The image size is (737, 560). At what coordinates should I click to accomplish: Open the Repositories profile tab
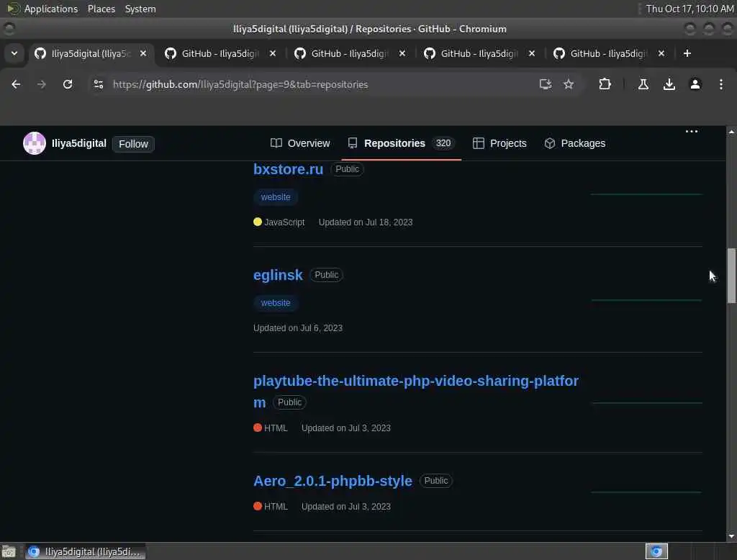click(401, 143)
